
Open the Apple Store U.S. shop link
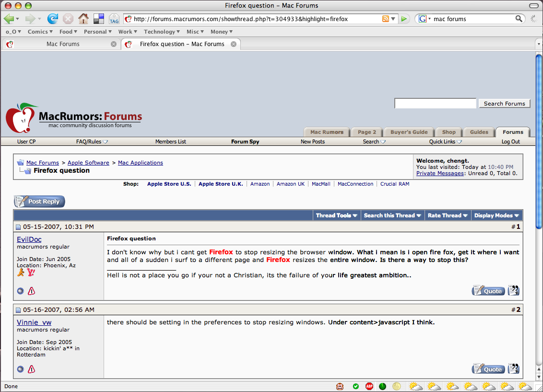pyautogui.click(x=169, y=184)
